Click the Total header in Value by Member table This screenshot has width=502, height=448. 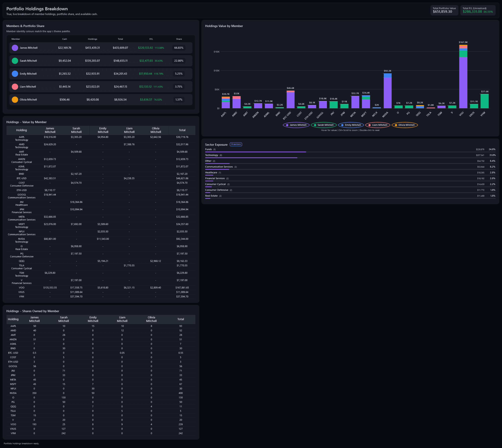(182, 130)
